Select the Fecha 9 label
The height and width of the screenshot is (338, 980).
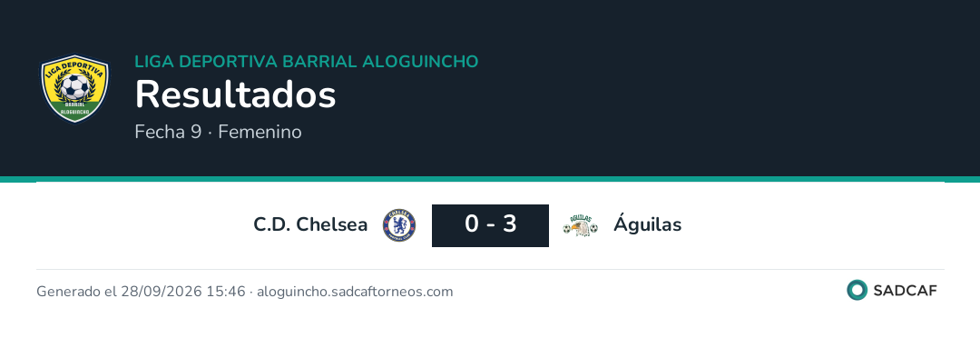click(x=168, y=132)
